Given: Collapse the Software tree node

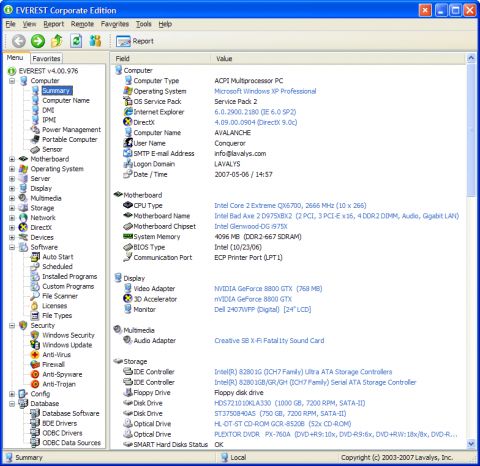Looking at the screenshot, I should coord(12,247).
